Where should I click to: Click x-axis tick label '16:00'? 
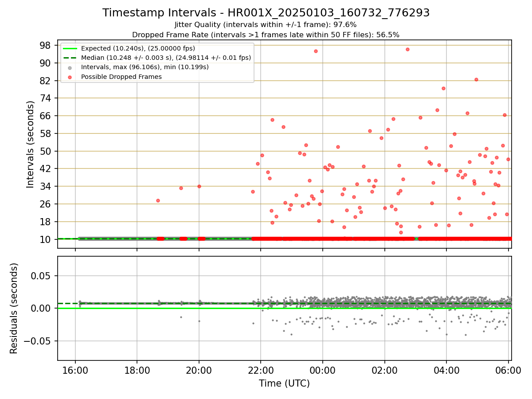[75, 369]
